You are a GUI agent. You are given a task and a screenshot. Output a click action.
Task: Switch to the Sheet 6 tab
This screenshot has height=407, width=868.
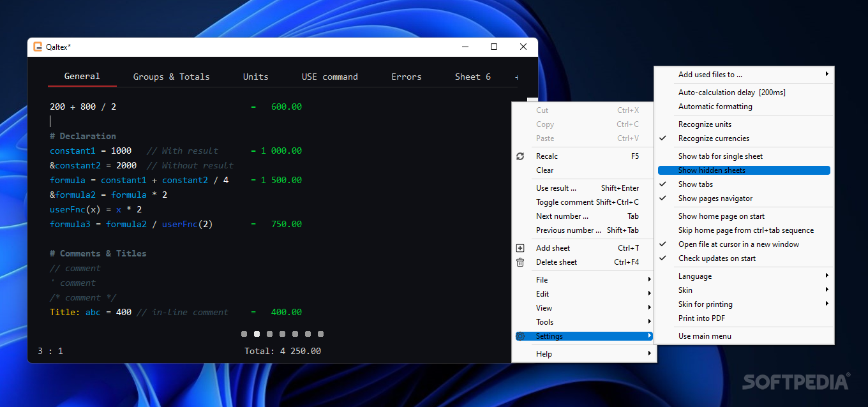click(472, 77)
